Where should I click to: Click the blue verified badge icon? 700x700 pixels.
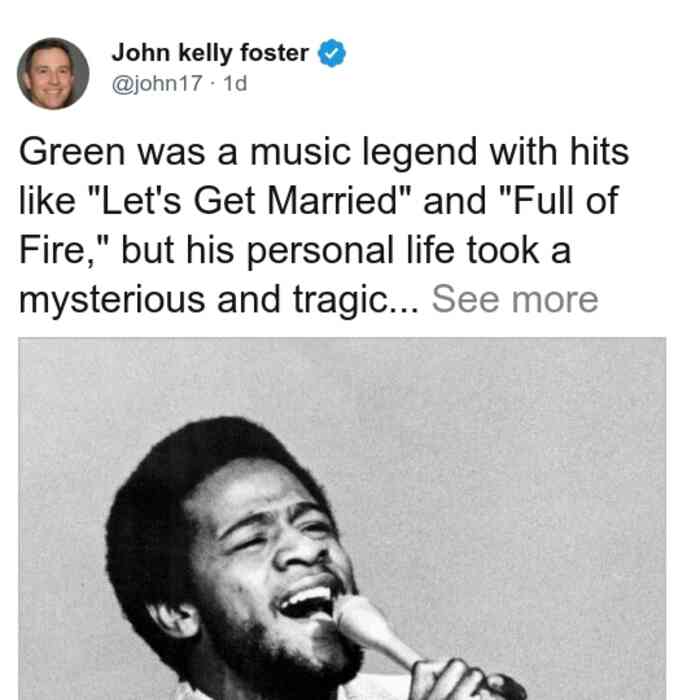click(x=331, y=53)
